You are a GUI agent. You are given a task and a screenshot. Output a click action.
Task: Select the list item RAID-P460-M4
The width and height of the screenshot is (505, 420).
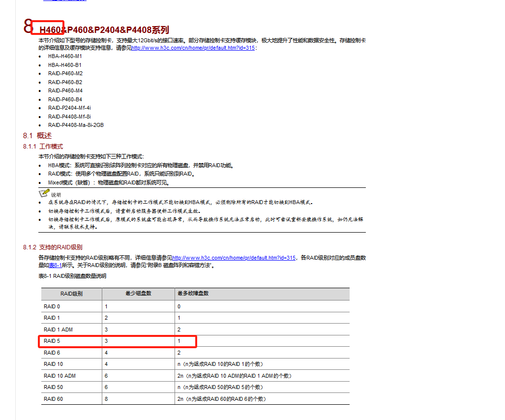click(65, 91)
